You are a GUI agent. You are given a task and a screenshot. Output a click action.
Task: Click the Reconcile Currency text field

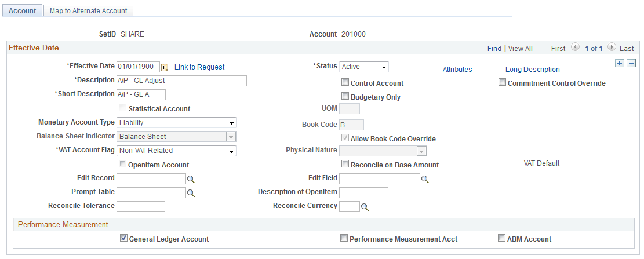(350, 206)
